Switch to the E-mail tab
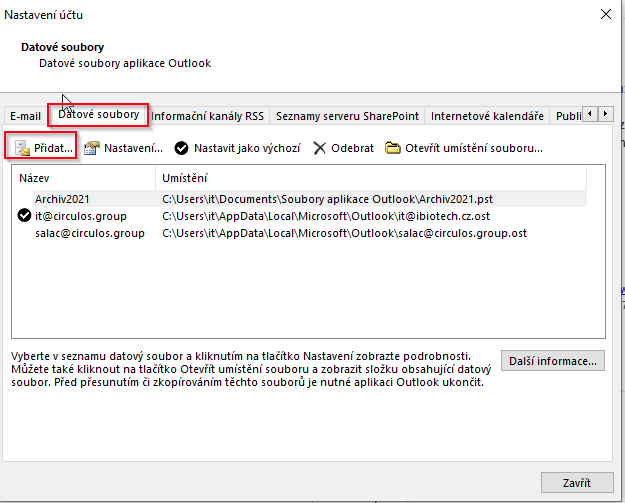Screen dimensions: 625x503 (26, 116)
